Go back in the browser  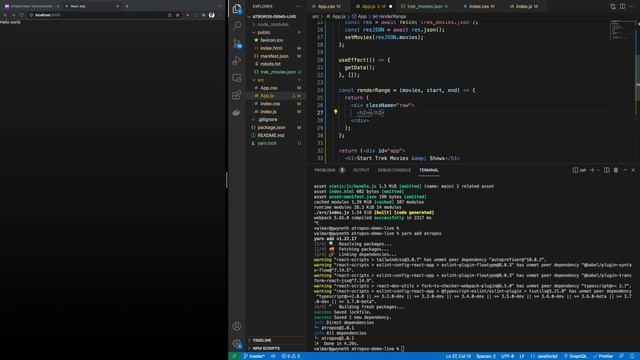click(5, 15)
